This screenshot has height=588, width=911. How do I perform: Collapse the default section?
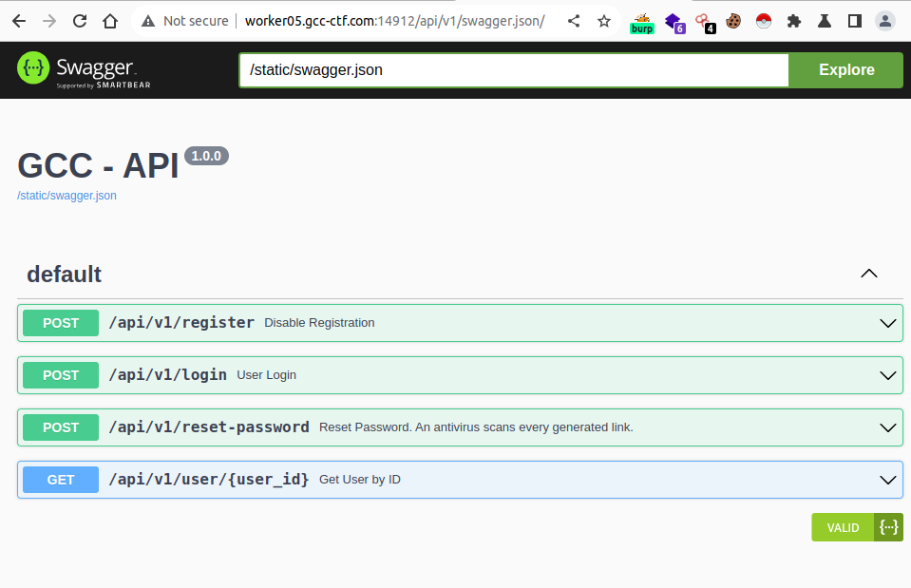coord(868,274)
